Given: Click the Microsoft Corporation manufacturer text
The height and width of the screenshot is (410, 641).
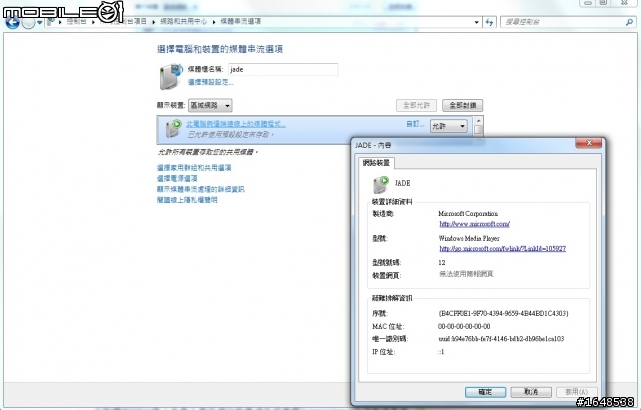Looking at the screenshot, I should (x=468, y=214).
